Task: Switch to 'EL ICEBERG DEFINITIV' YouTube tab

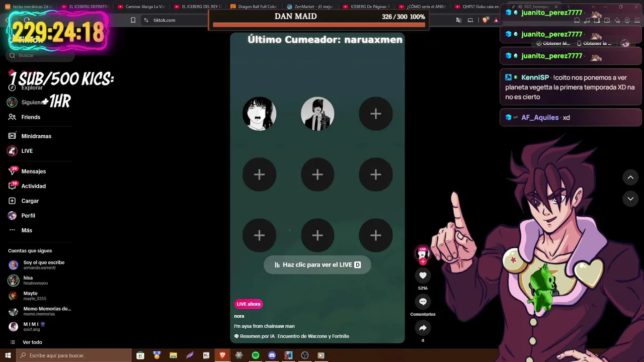Action: pos(85,7)
